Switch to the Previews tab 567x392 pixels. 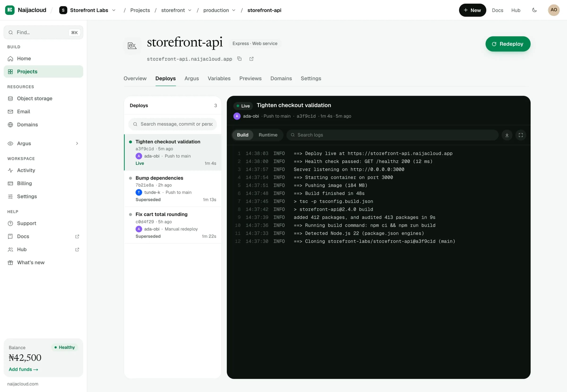[x=250, y=78]
